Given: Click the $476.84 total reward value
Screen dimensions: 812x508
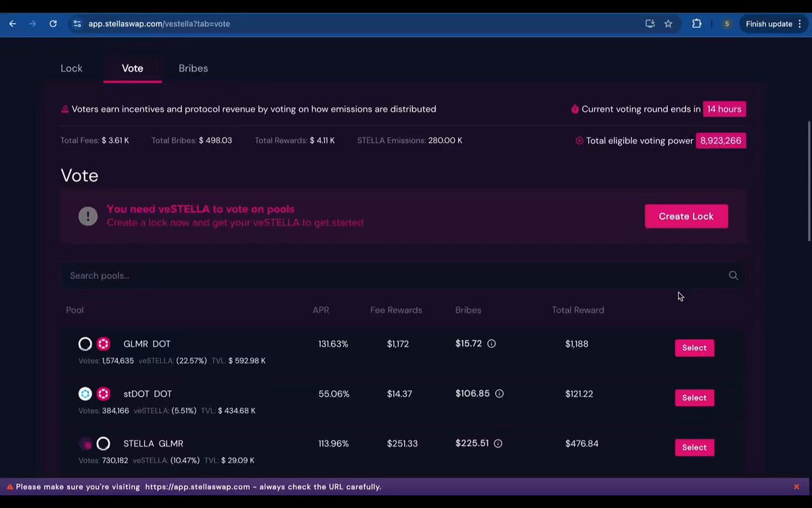Looking at the screenshot, I should 582,444.
